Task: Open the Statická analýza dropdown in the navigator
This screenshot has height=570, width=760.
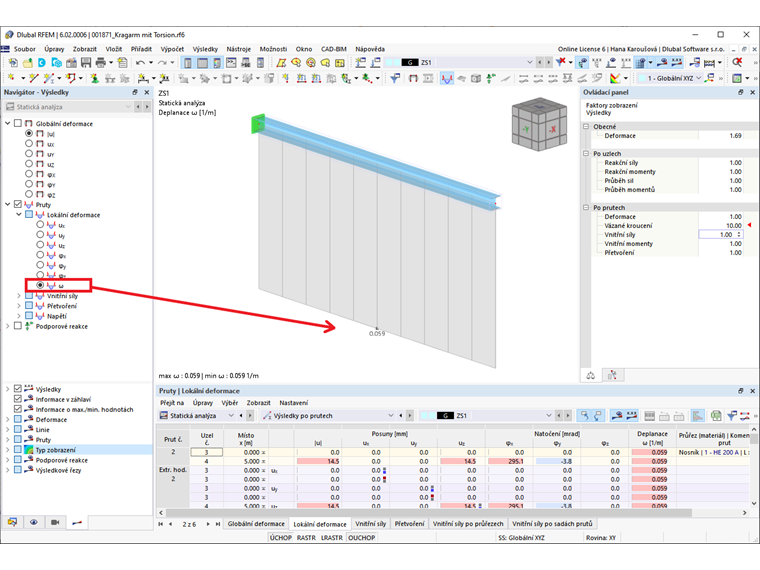Action: pos(128,107)
